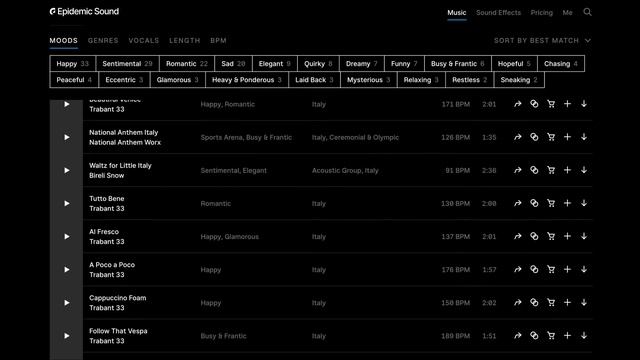Image resolution: width=640 pixels, height=360 pixels.
Task: Toggle the Elegant mood filter
Action: pos(275,64)
